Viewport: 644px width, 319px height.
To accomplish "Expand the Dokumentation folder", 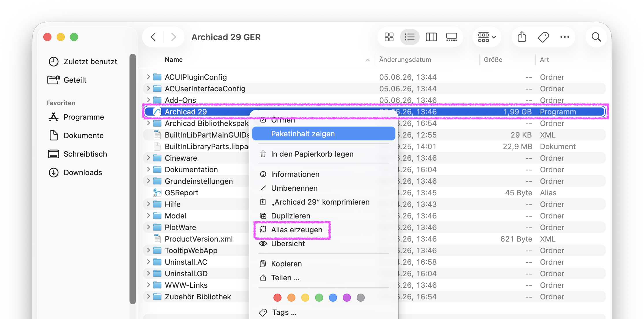I will [x=148, y=169].
